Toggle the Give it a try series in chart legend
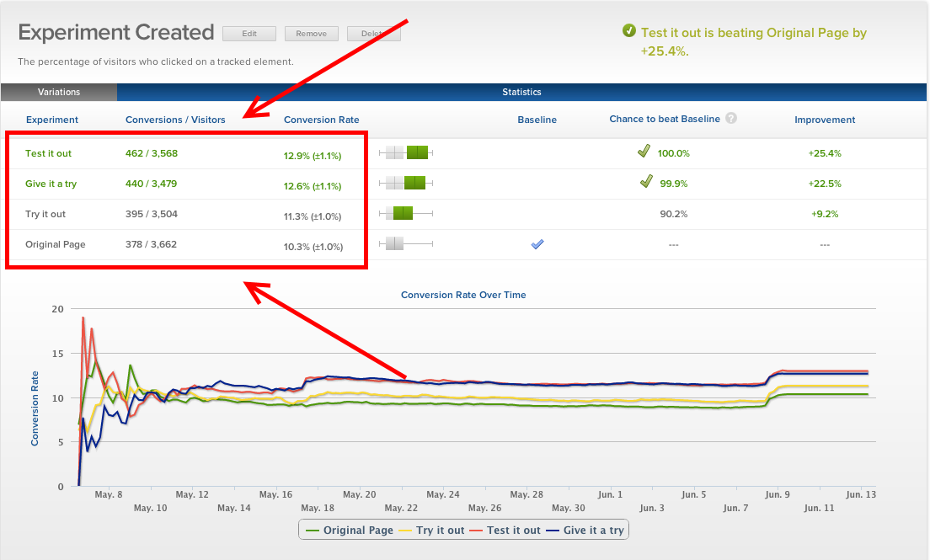 pos(585,531)
